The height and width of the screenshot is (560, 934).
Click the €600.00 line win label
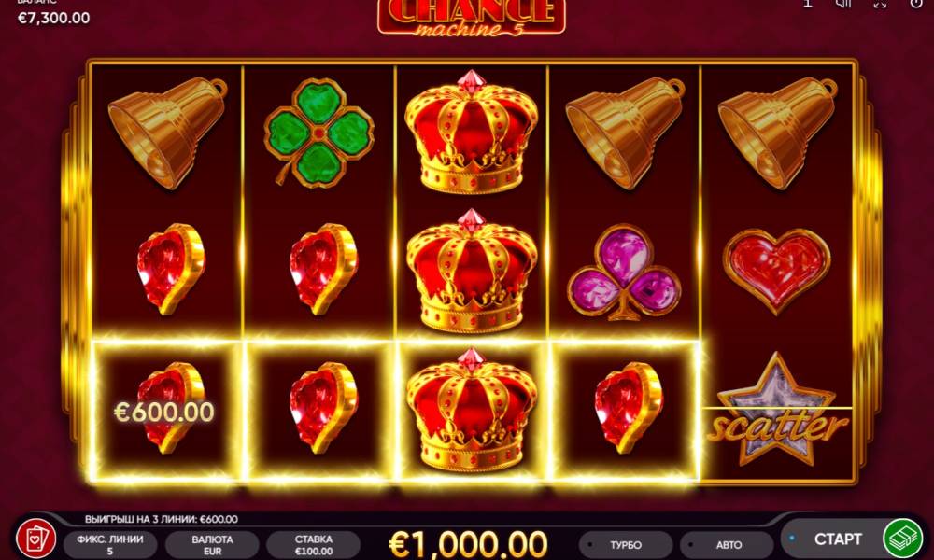click(x=163, y=412)
